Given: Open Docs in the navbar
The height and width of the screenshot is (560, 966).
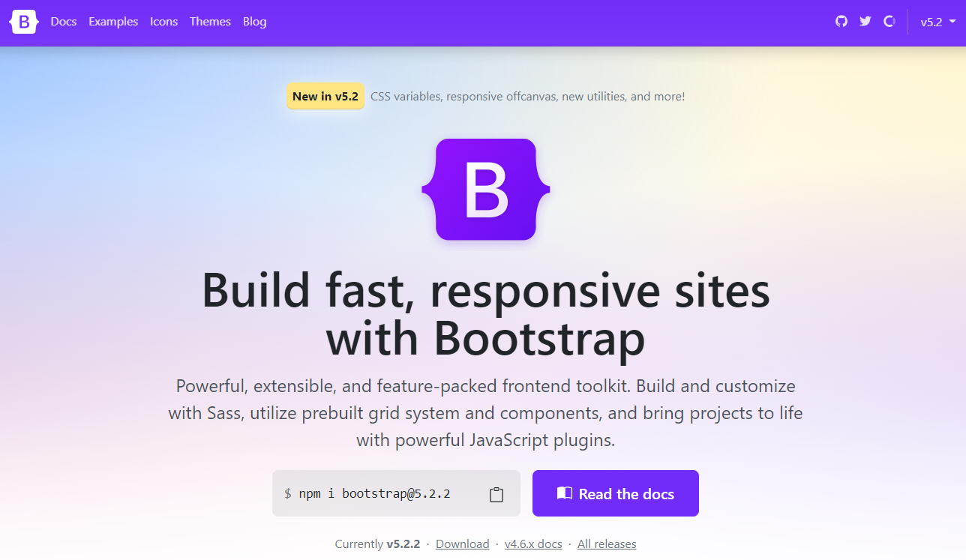Looking at the screenshot, I should tap(64, 22).
